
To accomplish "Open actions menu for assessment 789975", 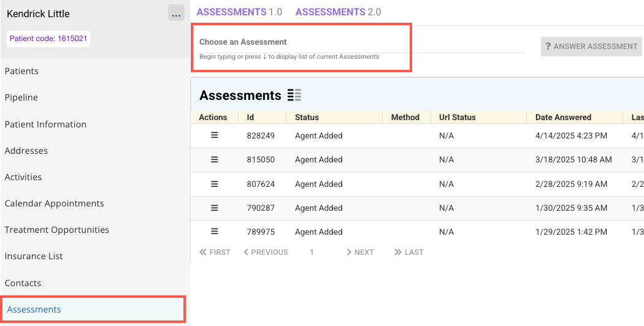I will click(x=215, y=232).
